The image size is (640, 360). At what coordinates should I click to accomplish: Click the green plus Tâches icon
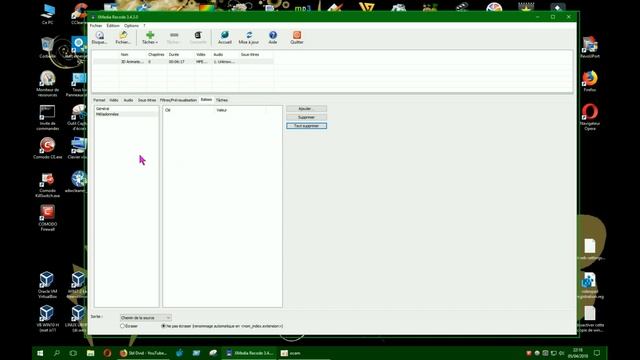tap(150, 37)
